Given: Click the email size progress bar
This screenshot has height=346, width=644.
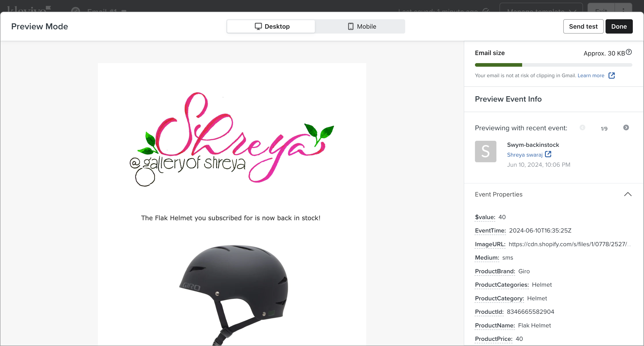Looking at the screenshot, I should point(553,65).
